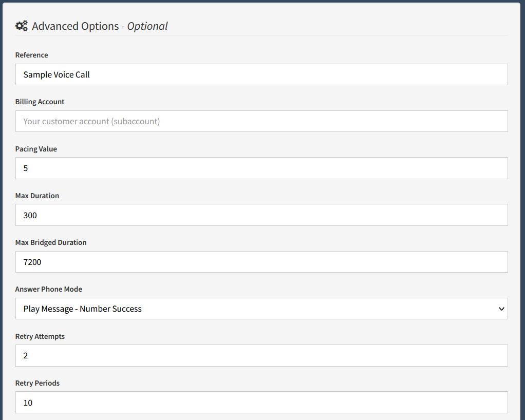This screenshot has height=420, width=525.
Task: Click the Reference field label
Action: click(x=31, y=55)
